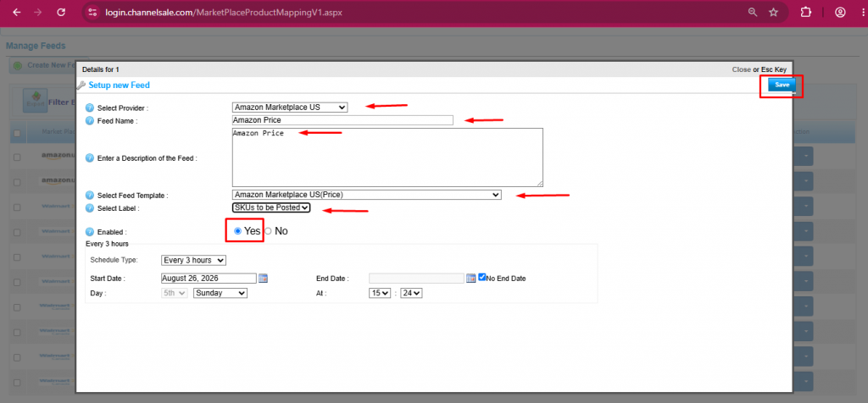Image resolution: width=868 pixels, height=403 pixels.
Task: Open the hour dropdown showing 15
Action: coord(380,293)
